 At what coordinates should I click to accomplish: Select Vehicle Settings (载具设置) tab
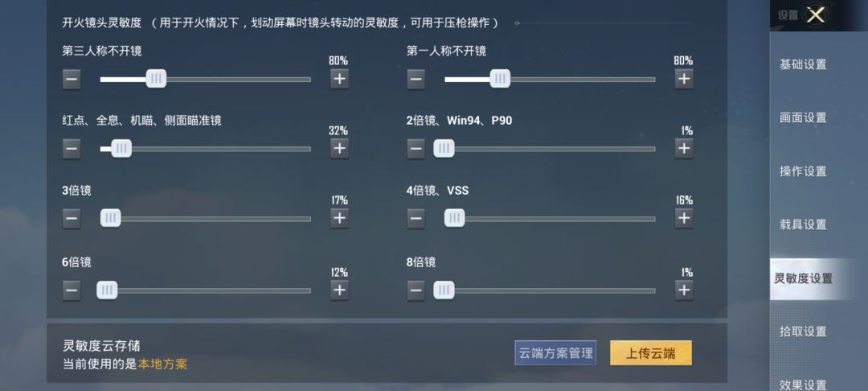(x=803, y=224)
